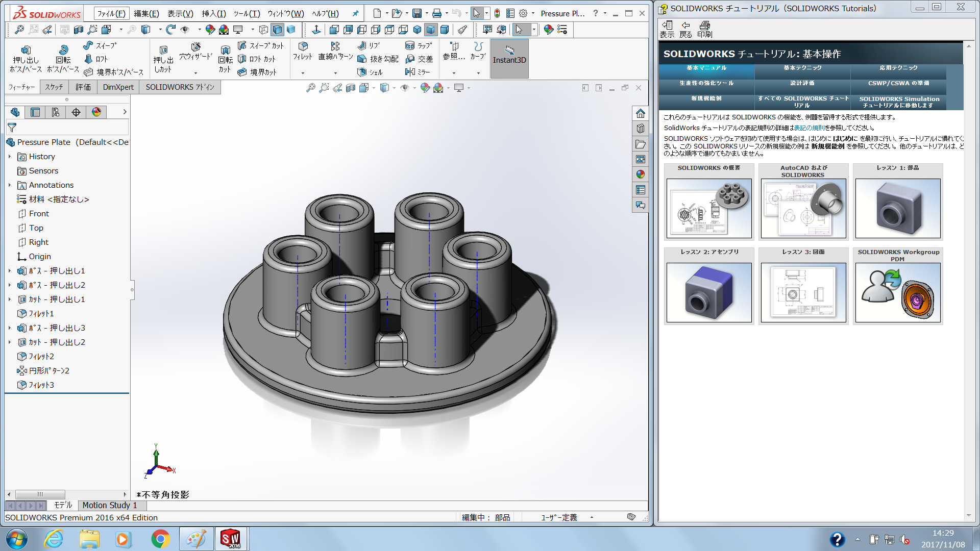Click the Back arrow in Tutorials window
This screenshot has height=551, width=980.
click(685, 30)
